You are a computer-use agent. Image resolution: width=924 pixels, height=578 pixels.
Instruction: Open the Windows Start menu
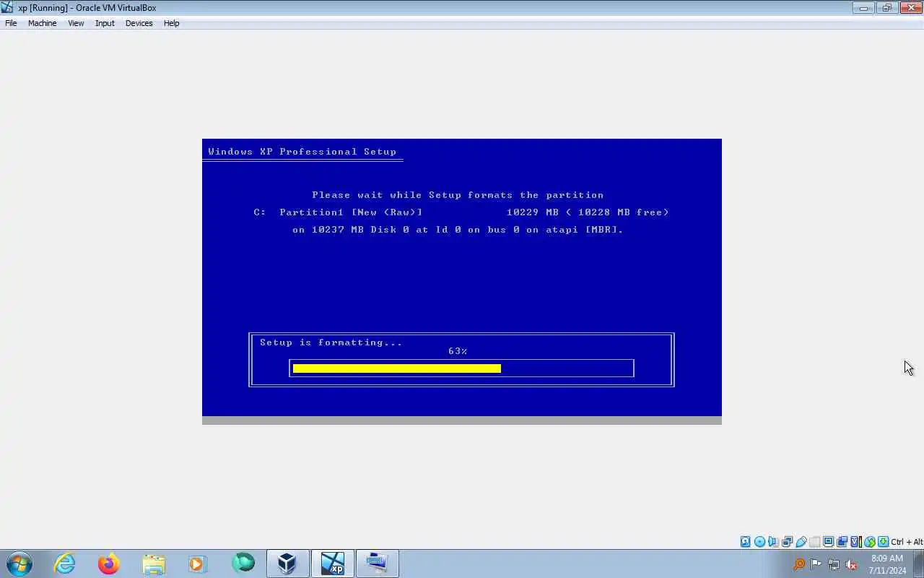19,564
